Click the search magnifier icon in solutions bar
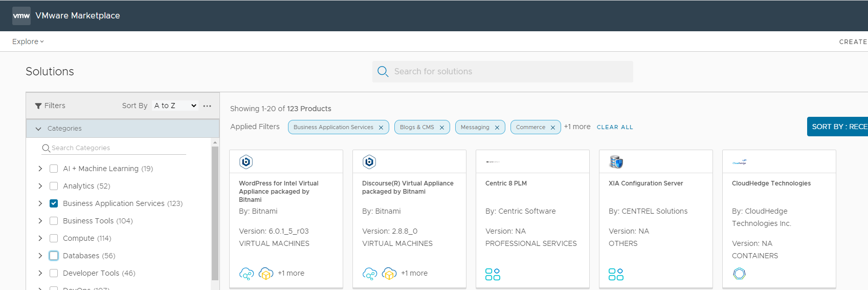This screenshot has height=290, width=868. (x=383, y=72)
